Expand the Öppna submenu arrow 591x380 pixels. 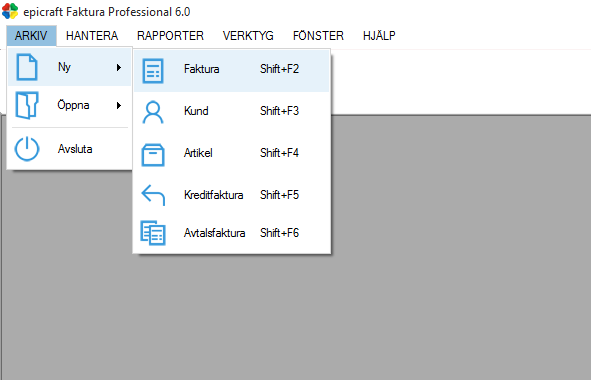click(x=119, y=105)
